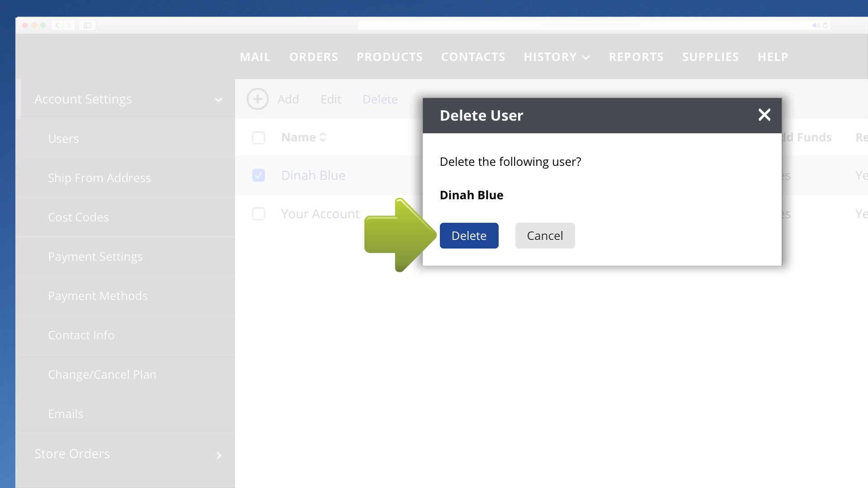The image size is (868, 488).
Task: Reload the page with the refresh icon
Action: (826, 25)
